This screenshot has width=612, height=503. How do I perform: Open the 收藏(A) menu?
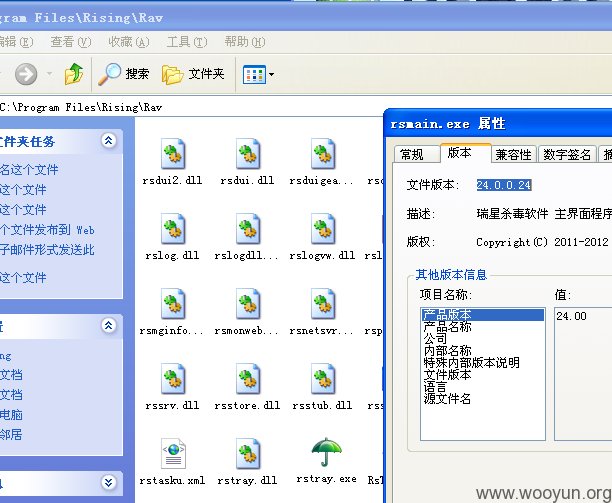pyautogui.click(x=129, y=41)
